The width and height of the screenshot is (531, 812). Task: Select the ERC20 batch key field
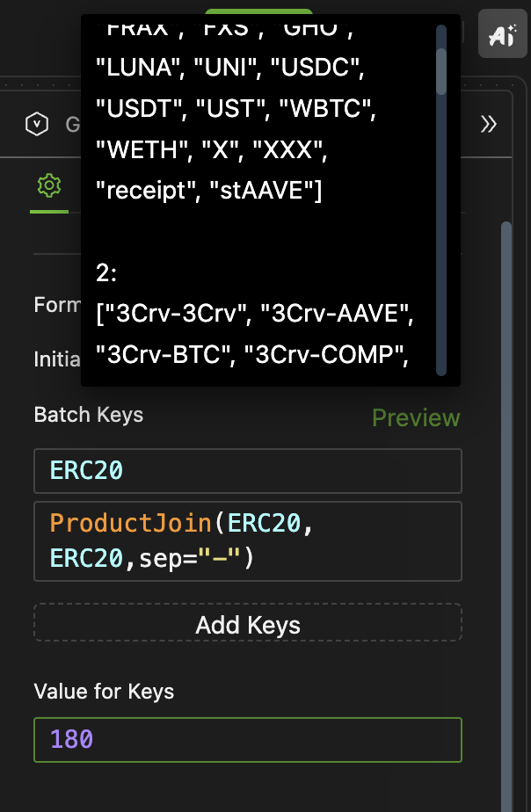coord(246,471)
